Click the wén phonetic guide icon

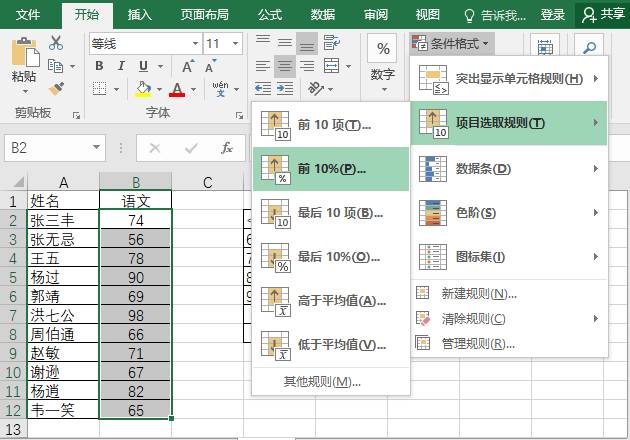[220, 89]
